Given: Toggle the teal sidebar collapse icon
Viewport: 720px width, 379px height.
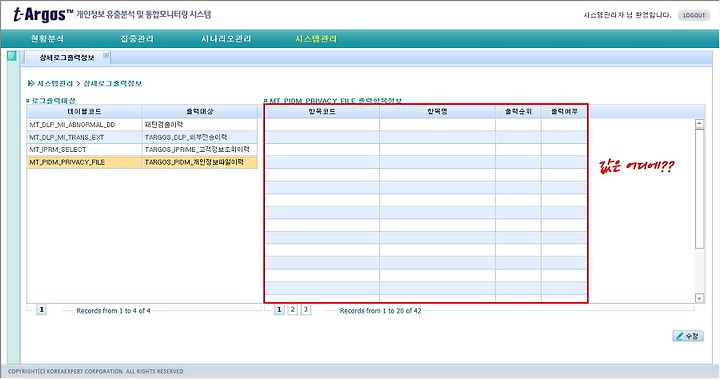Looking at the screenshot, I should point(12,56).
